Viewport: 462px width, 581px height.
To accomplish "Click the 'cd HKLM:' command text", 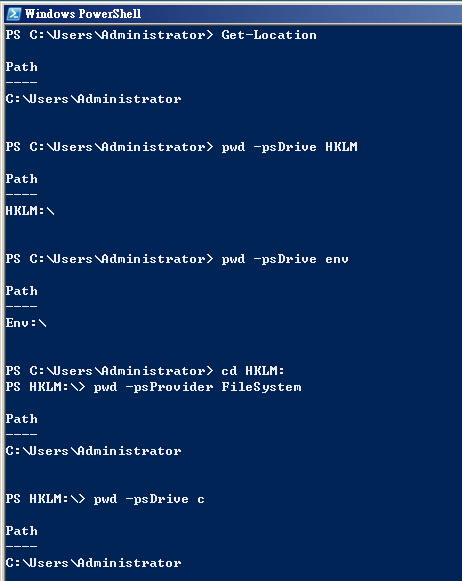I will click(253, 371).
